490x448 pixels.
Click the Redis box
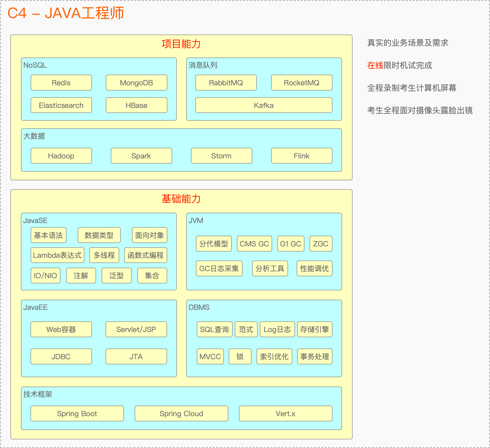pyautogui.click(x=61, y=83)
